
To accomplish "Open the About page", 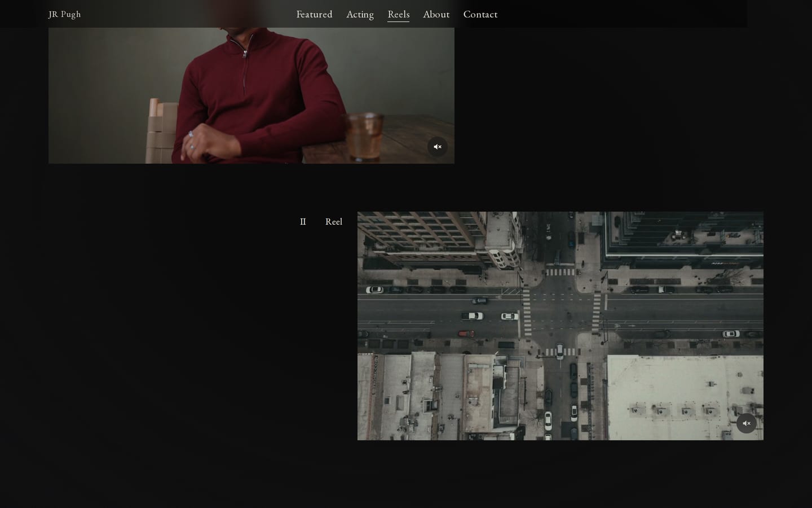I will point(436,14).
